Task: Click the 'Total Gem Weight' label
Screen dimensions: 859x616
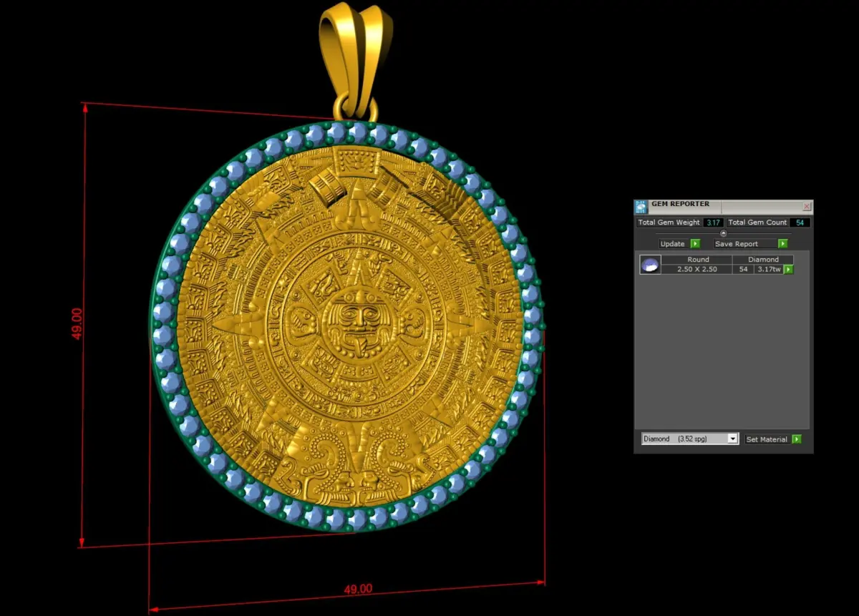Action: click(x=669, y=223)
